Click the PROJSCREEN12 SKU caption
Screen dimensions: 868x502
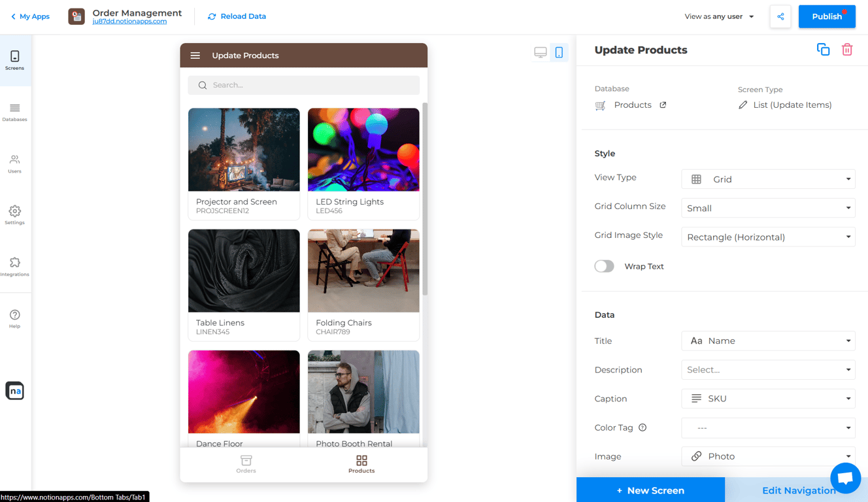[222, 211]
